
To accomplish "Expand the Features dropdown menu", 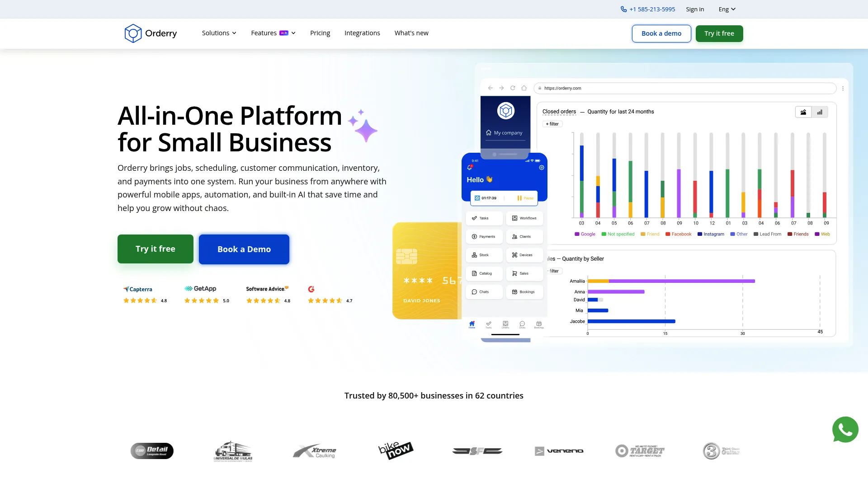I will [x=273, y=33].
